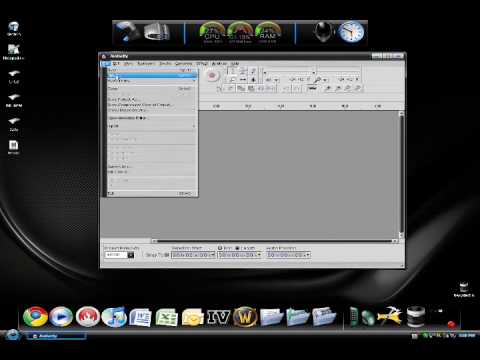Open the Generate menu

(x=184, y=63)
